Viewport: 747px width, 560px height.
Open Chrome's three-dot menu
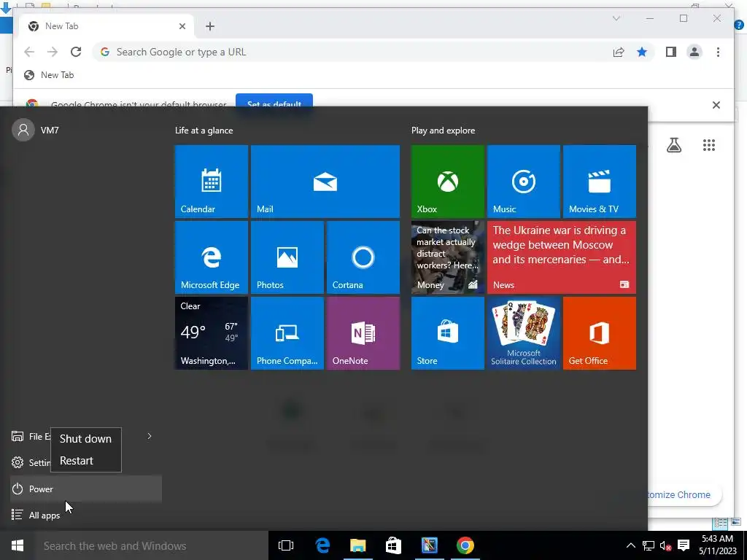click(x=718, y=52)
